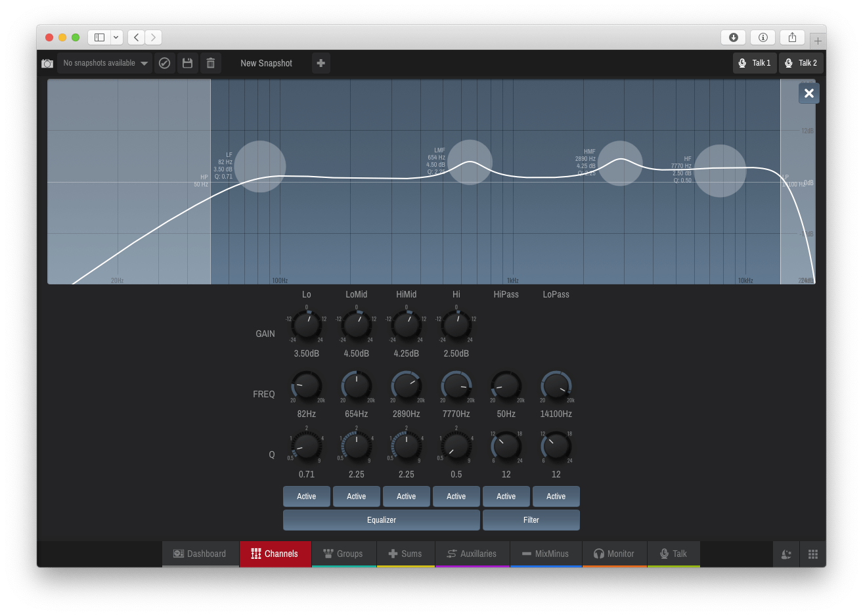Click the Lo gain knob

pos(307,324)
